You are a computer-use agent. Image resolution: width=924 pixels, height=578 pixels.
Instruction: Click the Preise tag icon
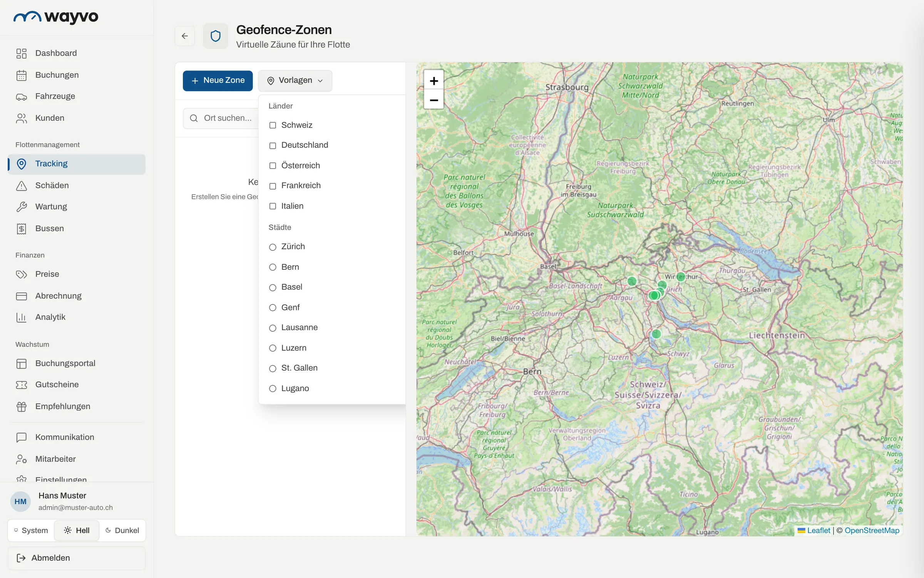(x=22, y=274)
